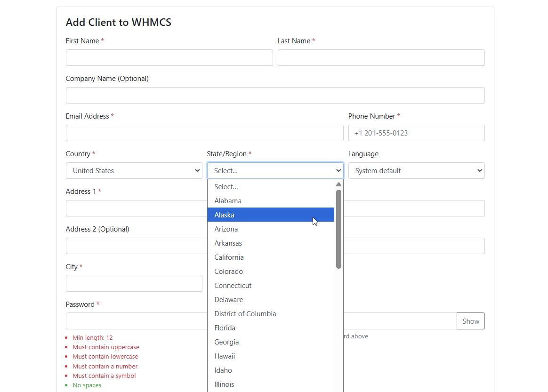The width and height of the screenshot is (548, 392).
Task: Click the First Name input field
Action: pyautogui.click(x=169, y=58)
